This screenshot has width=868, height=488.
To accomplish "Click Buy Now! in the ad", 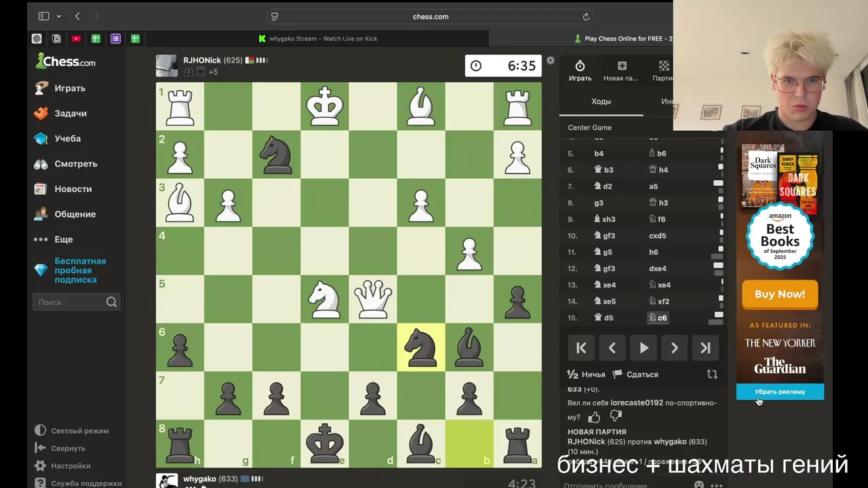I will pyautogui.click(x=780, y=294).
